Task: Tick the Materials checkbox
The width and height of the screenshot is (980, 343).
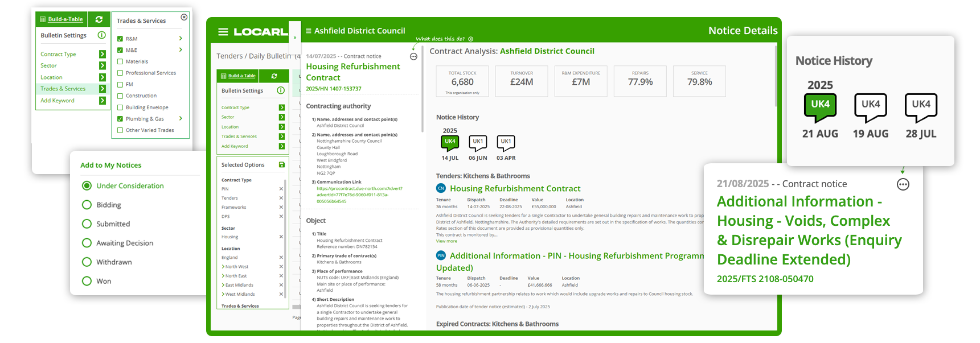Action: click(120, 61)
